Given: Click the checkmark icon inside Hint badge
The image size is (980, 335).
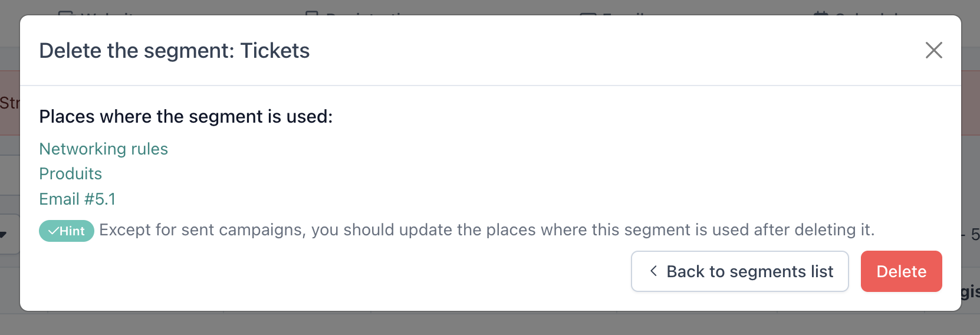Looking at the screenshot, I should 53,231.
